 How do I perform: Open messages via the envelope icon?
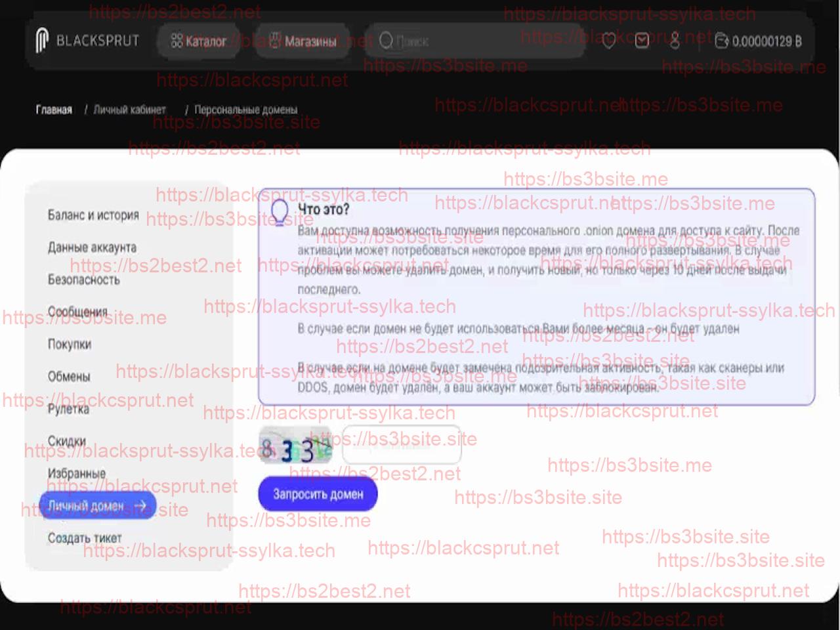(642, 41)
